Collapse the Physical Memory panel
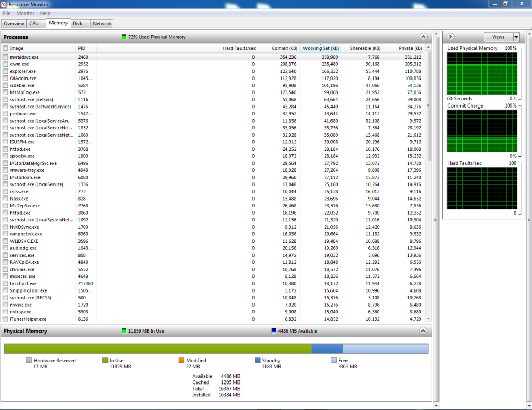 tap(423, 330)
